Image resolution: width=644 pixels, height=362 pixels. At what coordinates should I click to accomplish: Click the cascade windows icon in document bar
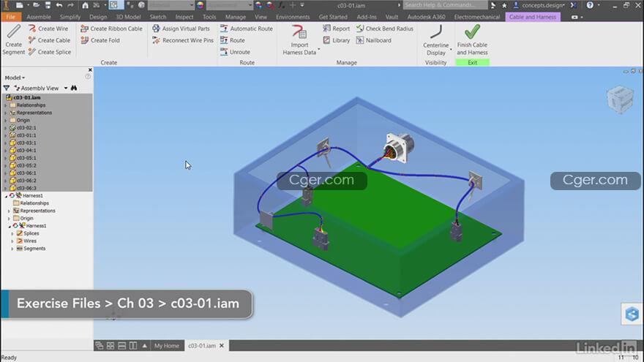point(99,346)
